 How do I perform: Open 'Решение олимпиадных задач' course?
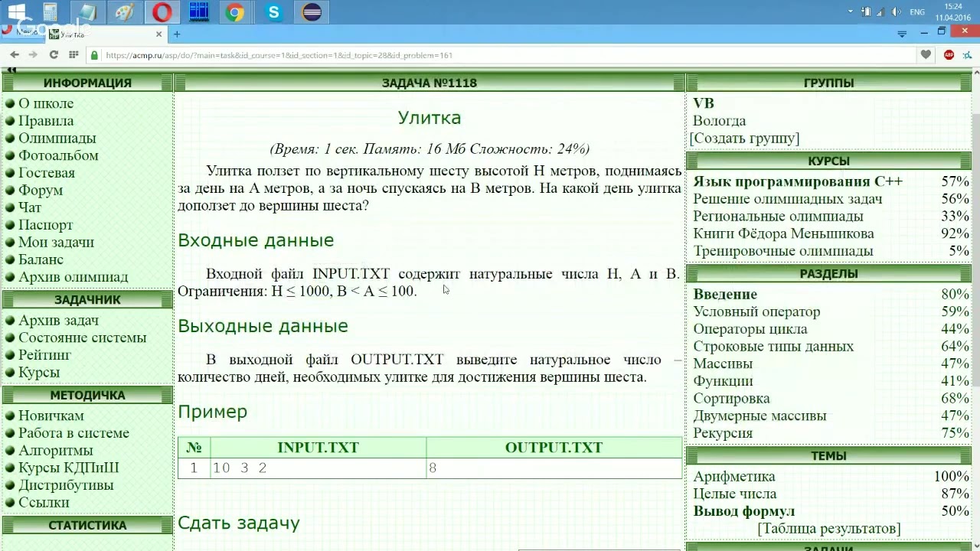coord(788,199)
